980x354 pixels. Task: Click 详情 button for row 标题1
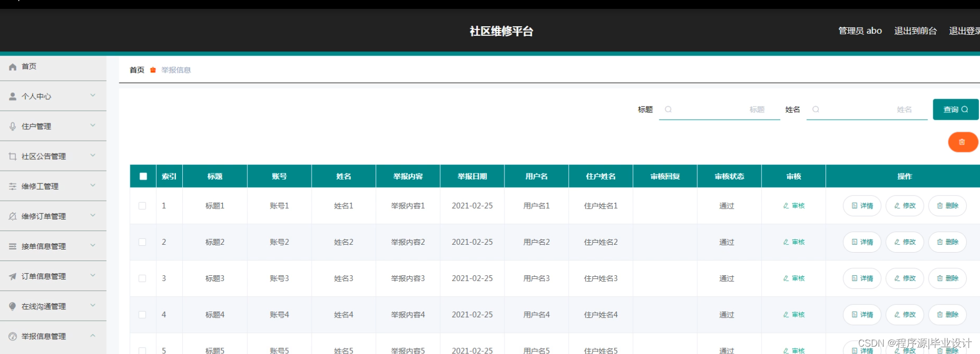click(862, 206)
